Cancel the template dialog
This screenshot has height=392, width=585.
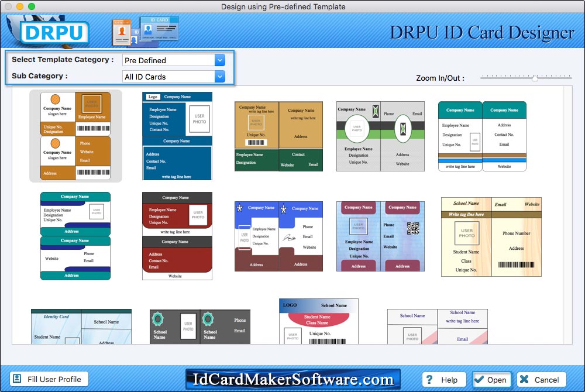(541, 380)
